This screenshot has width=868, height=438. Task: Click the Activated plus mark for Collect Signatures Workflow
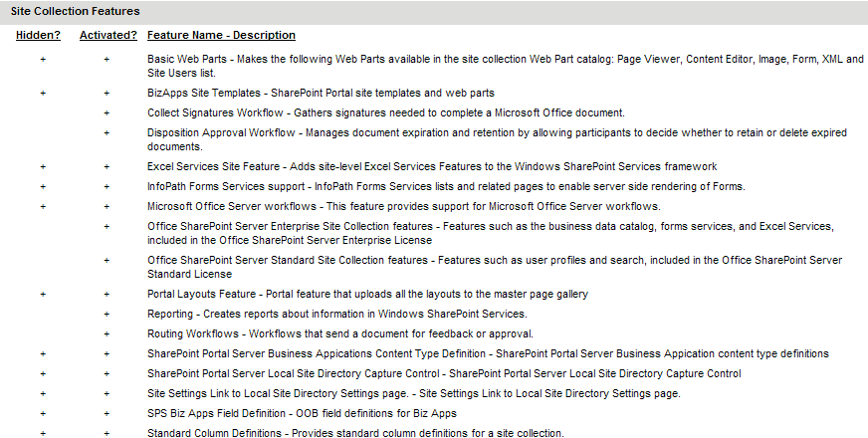108,112
